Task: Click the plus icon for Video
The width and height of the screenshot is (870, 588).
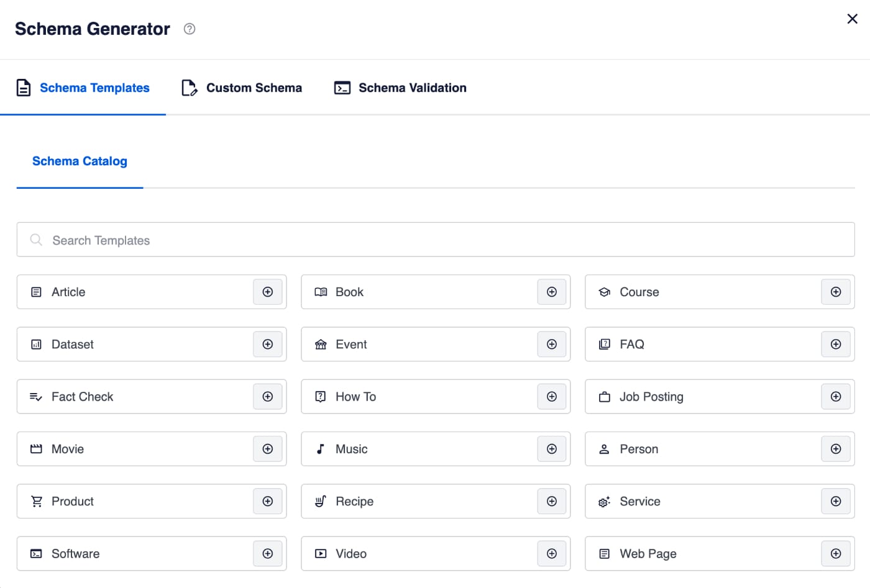Action: pyautogui.click(x=552, y=554)
